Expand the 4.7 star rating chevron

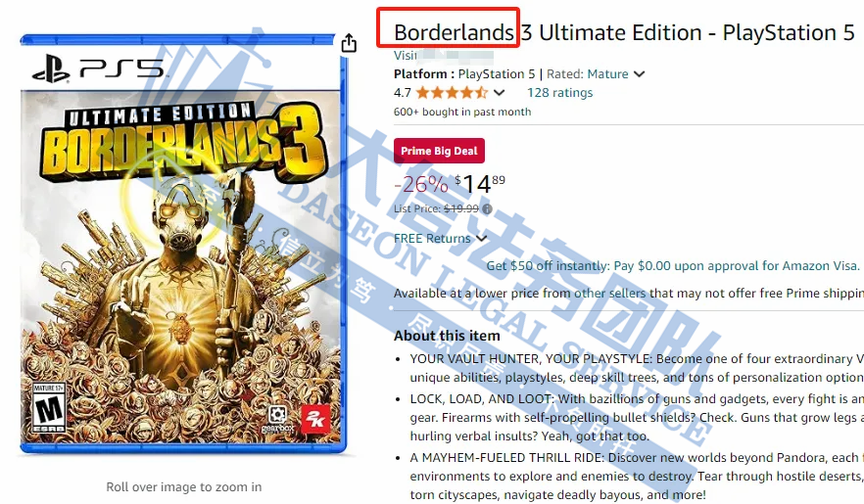(x=500, y=93)
